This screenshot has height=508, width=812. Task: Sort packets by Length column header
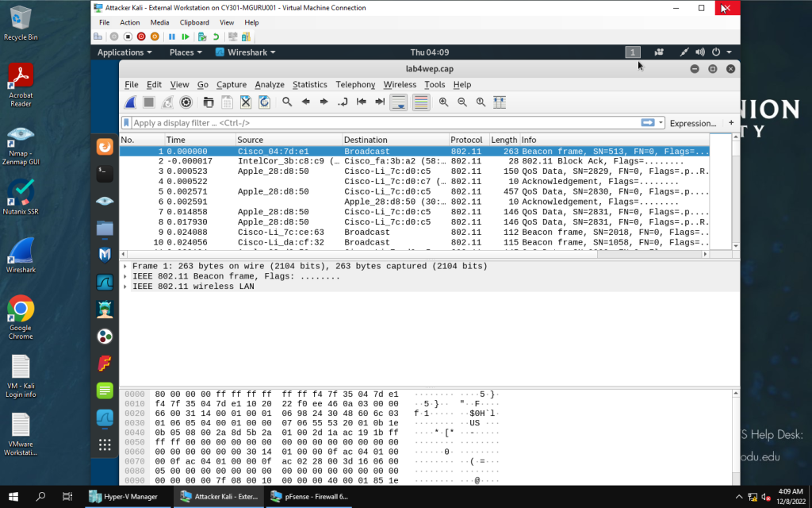[x=504, y=140]
